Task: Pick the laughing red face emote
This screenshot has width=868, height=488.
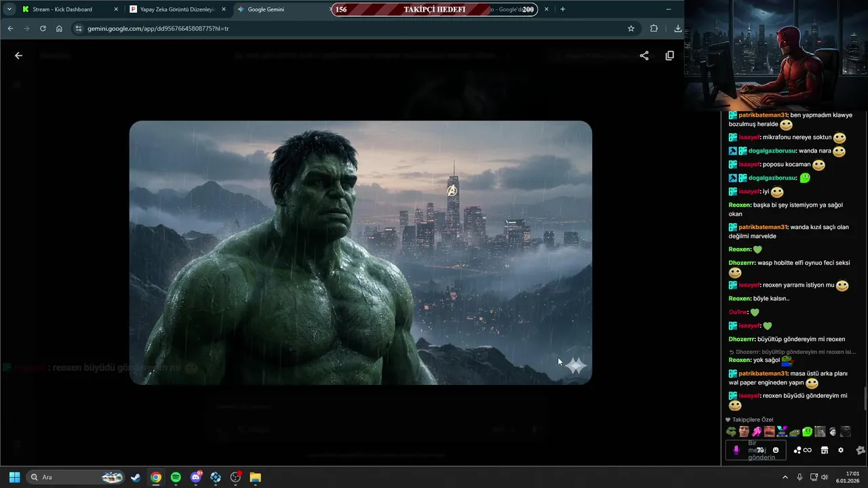Action: 769,432
